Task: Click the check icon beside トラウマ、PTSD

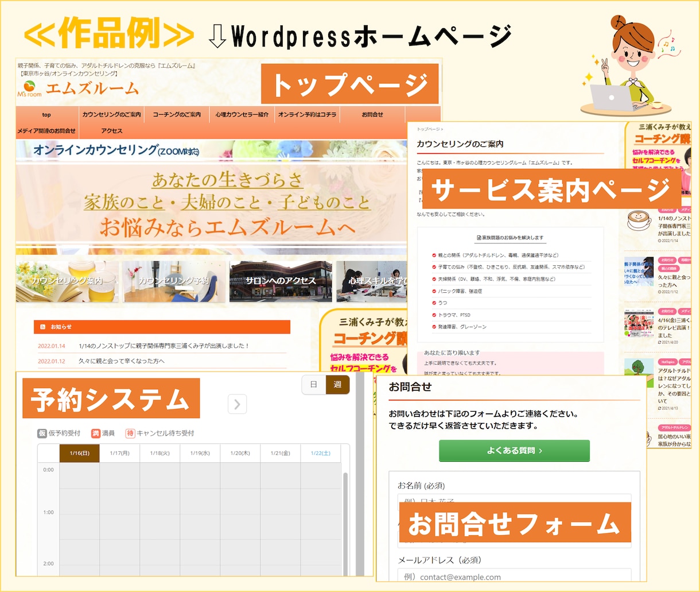Action: point(434,315)
